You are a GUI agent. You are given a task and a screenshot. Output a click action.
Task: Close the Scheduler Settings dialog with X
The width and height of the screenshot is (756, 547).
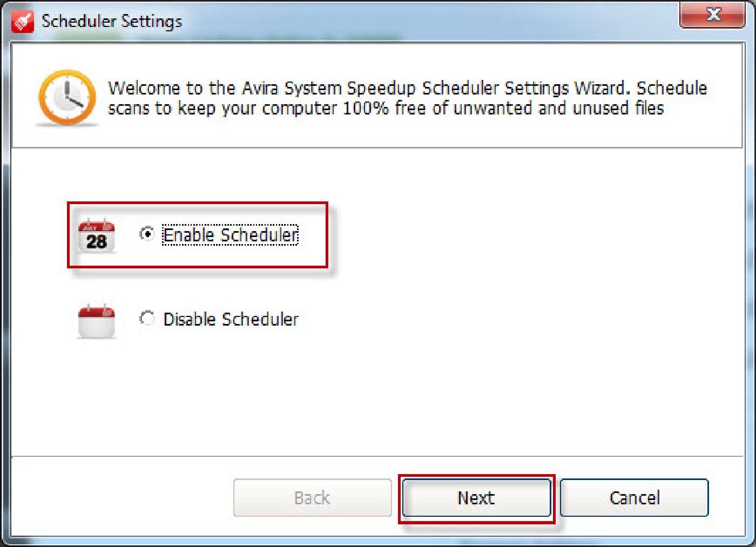coord(713,15)
